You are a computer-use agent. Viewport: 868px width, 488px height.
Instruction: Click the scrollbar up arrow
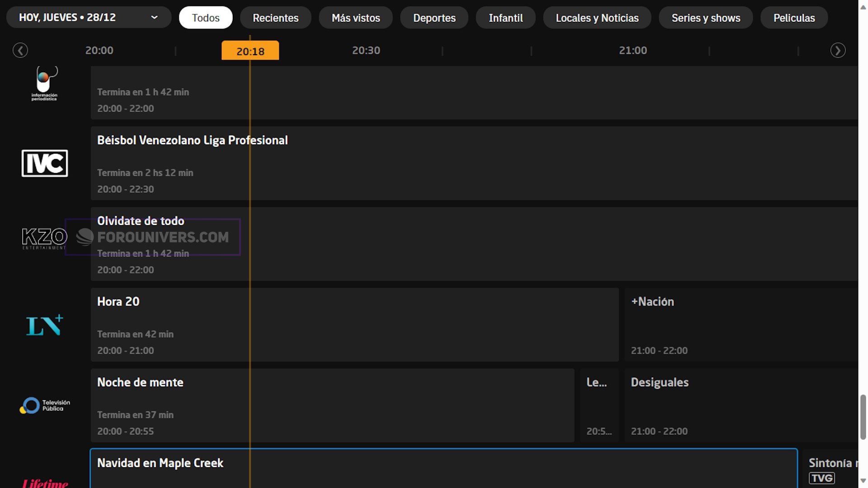tap(863, 7)
